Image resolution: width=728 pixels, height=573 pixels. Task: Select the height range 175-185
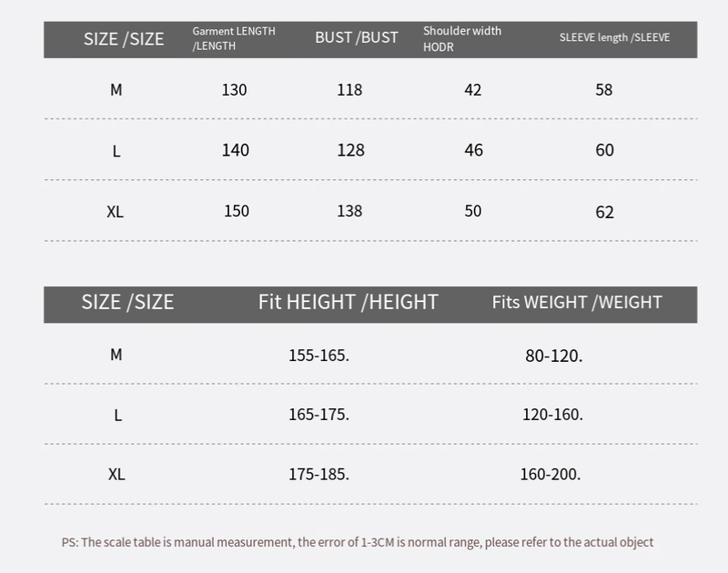pos(318,475)
